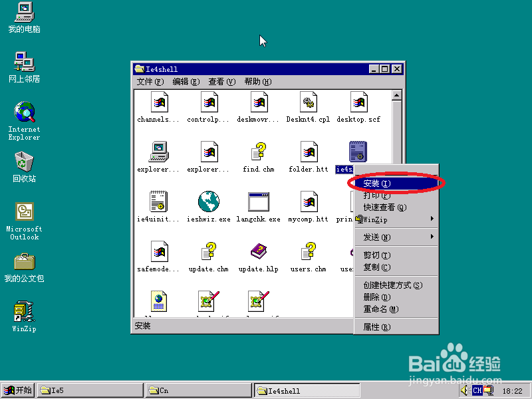Image resolution: width=532 pixels, height=399 pixels.
Task: Open the 查看(V) menu
Action: pyautogui.click(x=222, y=82)
